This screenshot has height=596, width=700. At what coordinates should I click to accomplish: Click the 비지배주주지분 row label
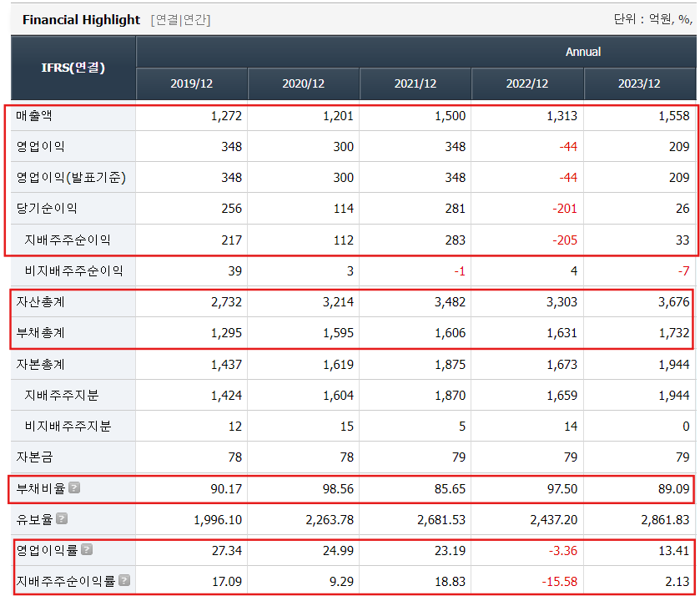(x=68, y=427)
